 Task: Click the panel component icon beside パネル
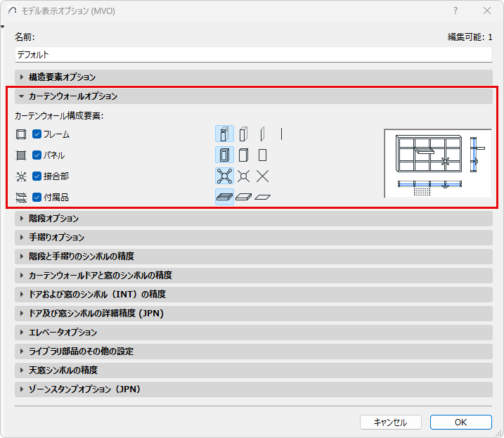tap(21, 155)
